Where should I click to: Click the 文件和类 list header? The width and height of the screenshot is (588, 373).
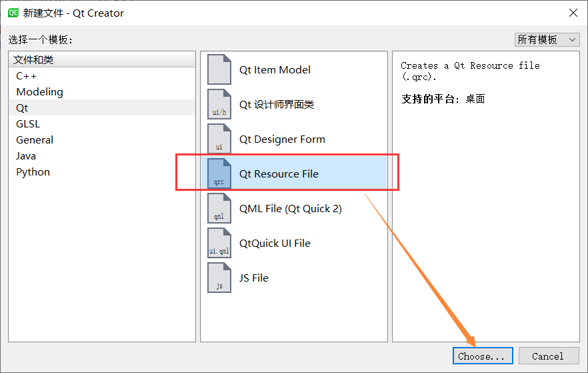click(x=101, y=59)
